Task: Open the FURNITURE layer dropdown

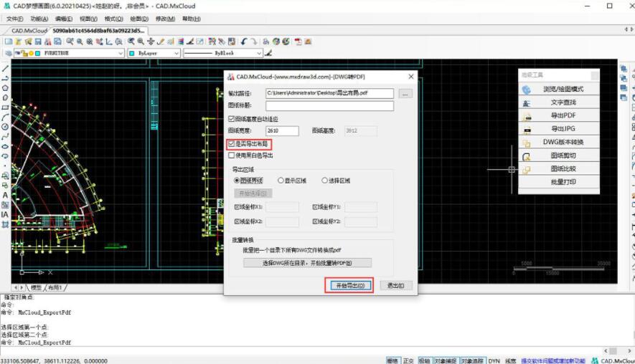Action: 121,53
